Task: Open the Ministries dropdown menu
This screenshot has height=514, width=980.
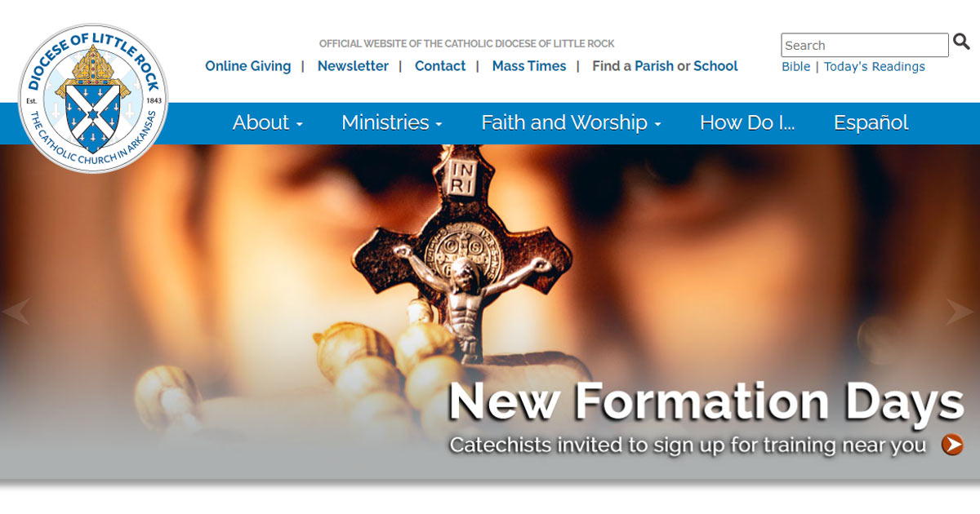Action: click(x=392, y=122)
